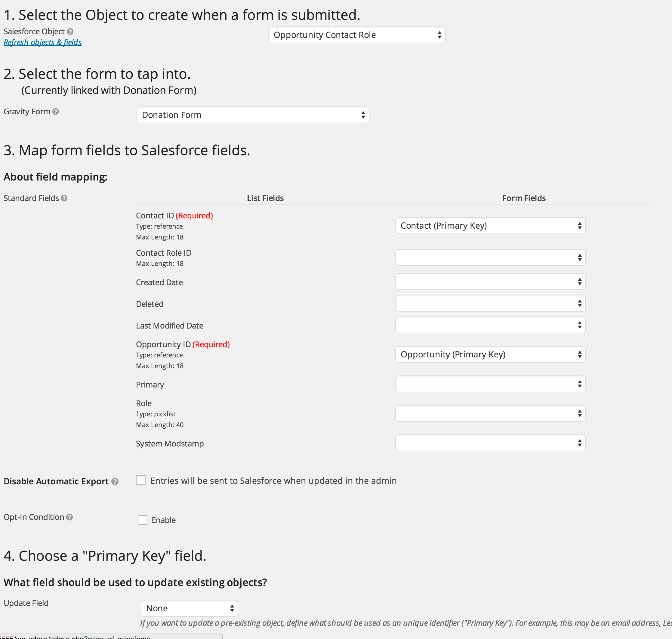Open Contact ID form field dropdown
Viewport: 672px width, 639px height.
click(490, 226)
